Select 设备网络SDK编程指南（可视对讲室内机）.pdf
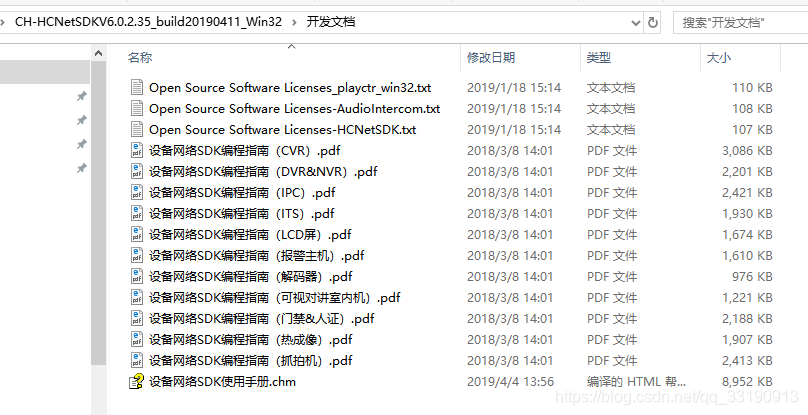This screenshot has height=415, width=808. coord(275,297)
